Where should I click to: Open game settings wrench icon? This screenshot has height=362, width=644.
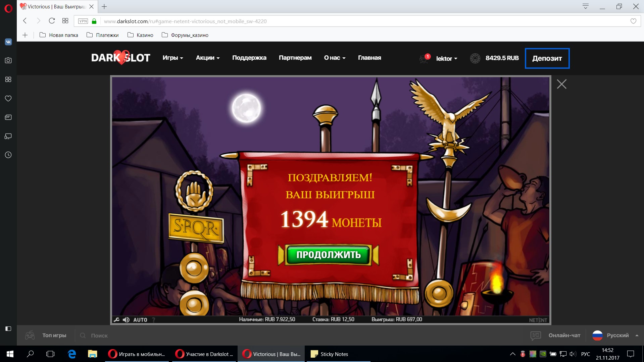click(116, 320)
